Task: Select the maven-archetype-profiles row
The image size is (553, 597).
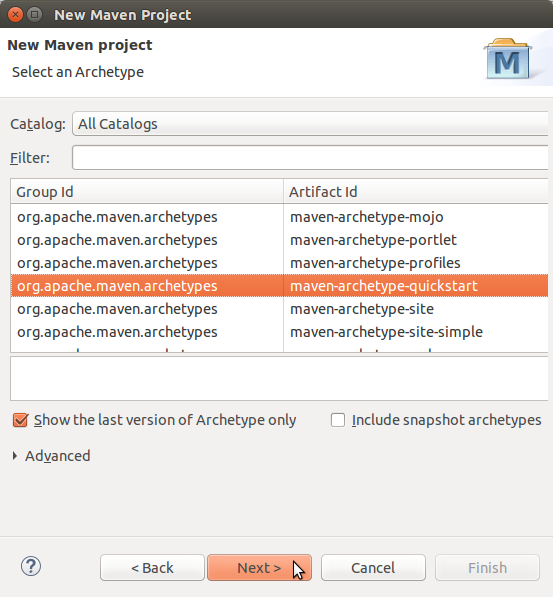Action: pos(280,263)
